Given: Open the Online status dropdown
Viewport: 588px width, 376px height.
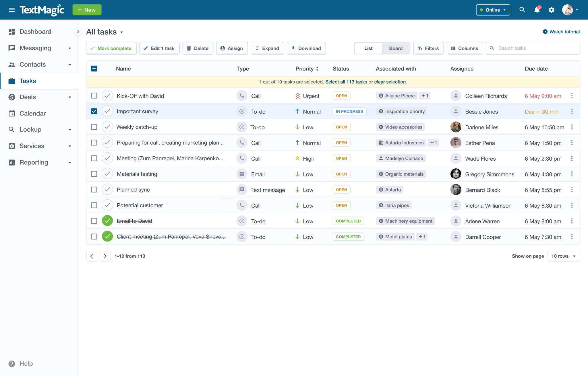Looking at the screenshot, I should [493, 10].
